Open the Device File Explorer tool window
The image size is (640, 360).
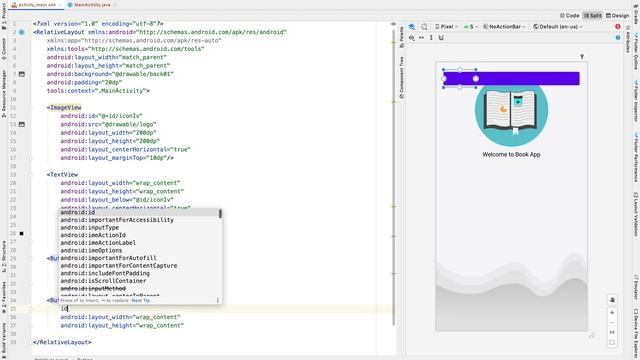(x=636, y=334)
